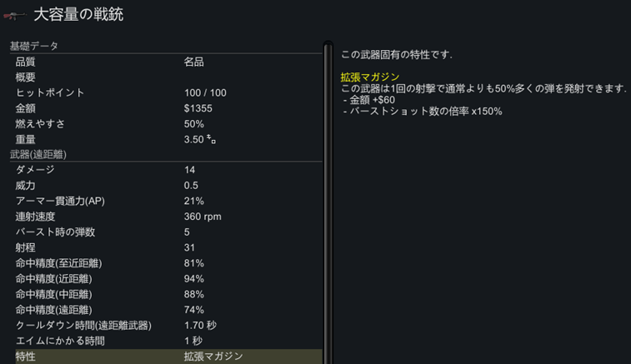Select the 射程 31 row
631x364 pixels.
(x=168, y=247)
